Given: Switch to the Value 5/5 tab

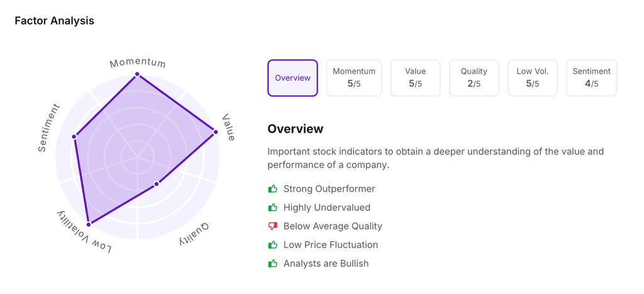Looking at the screenshot, I should click(415, 78).
